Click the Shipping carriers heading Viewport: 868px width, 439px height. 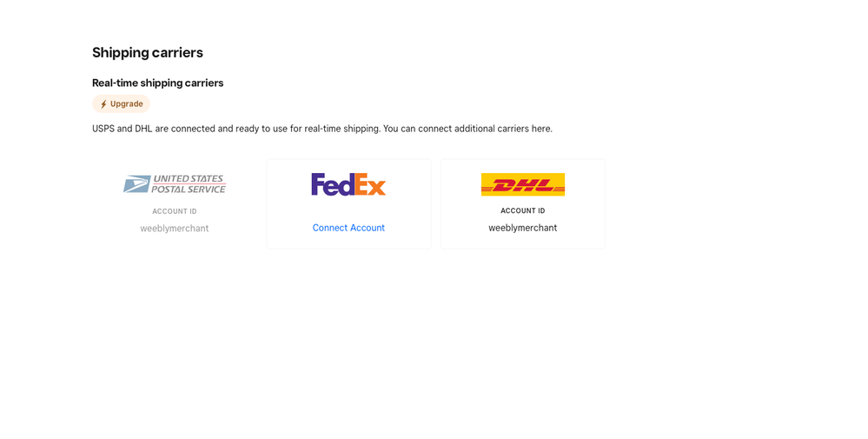pyautogui.click(x=148, y=52)
